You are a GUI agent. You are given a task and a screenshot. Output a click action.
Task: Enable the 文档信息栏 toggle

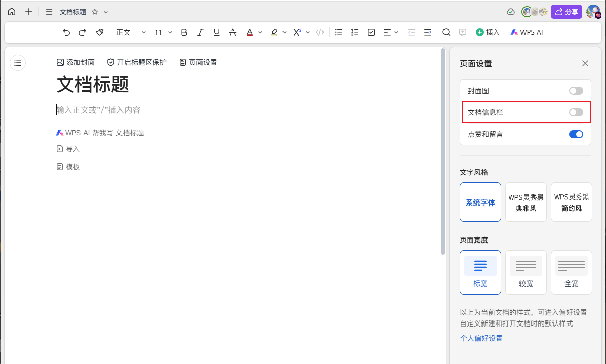(x=576, y=112)
